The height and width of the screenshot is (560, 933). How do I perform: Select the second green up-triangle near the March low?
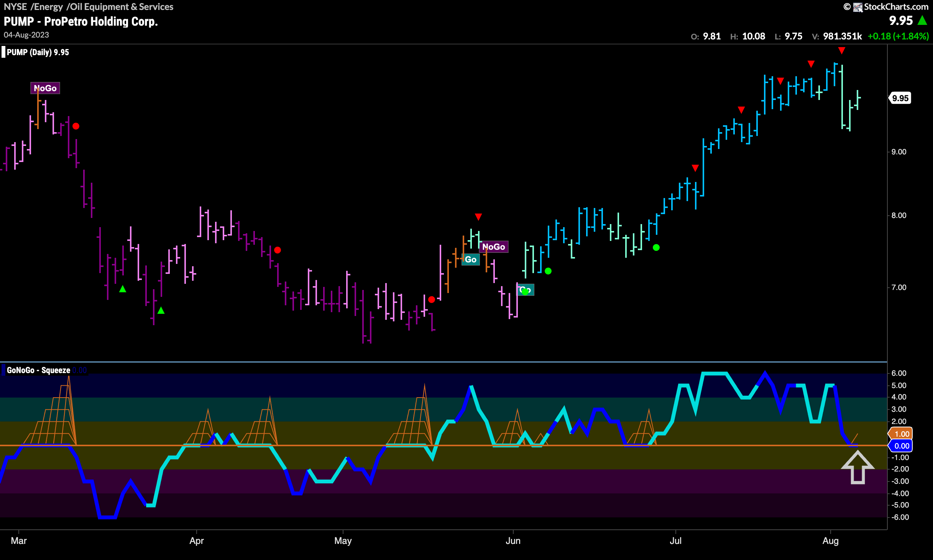point(161,310)
